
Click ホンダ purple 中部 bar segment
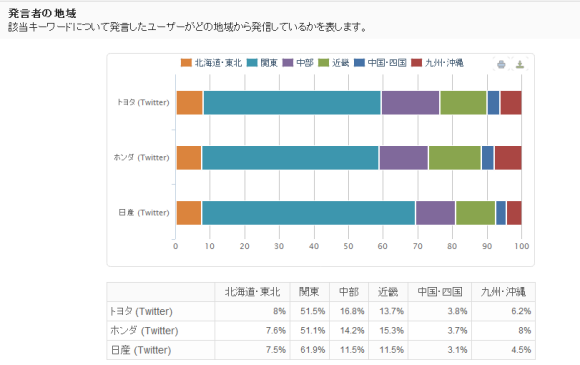point(404,158)
